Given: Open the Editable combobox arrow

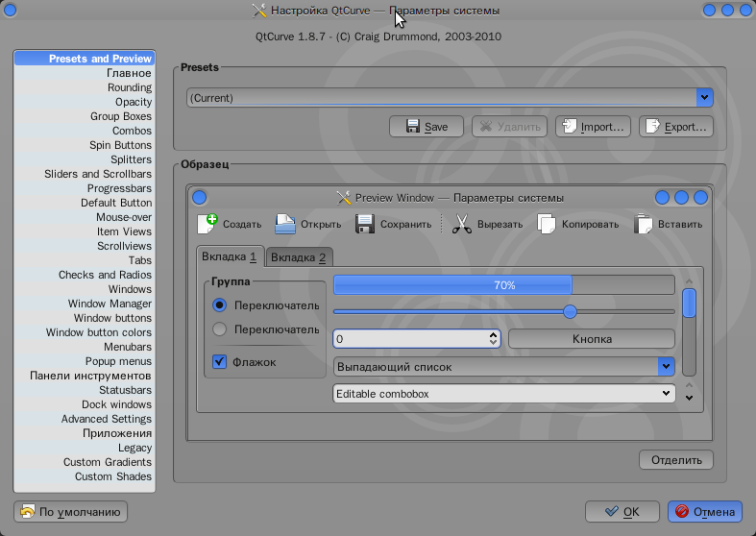Looking at the screenshot, I should click(666, 393).
